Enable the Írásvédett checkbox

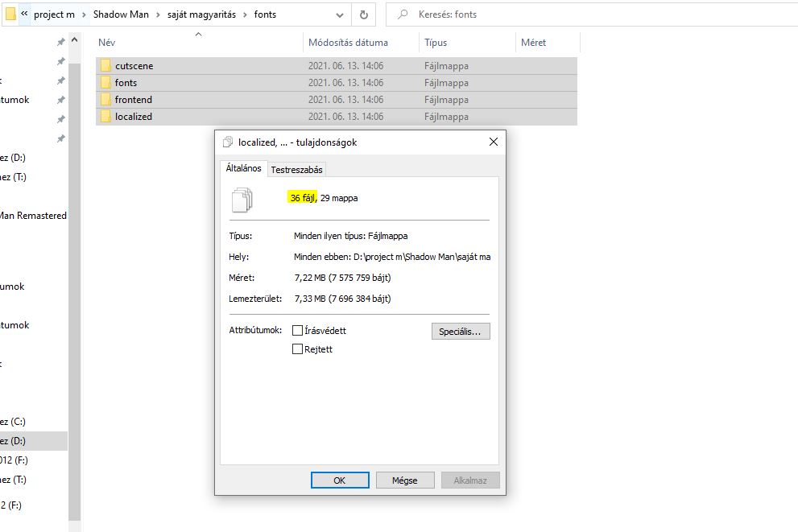298,331
